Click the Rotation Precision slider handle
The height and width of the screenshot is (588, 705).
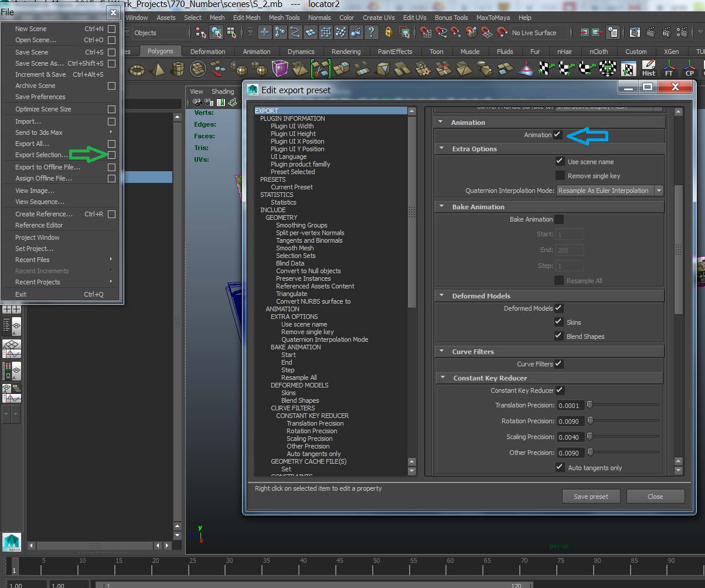[x=590, y=420]
